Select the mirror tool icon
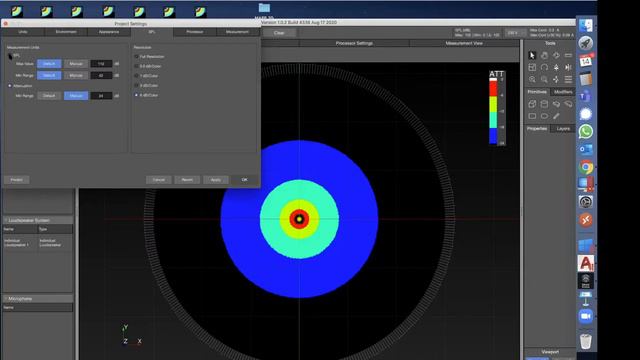640x360 pixels. pos(568,67)
